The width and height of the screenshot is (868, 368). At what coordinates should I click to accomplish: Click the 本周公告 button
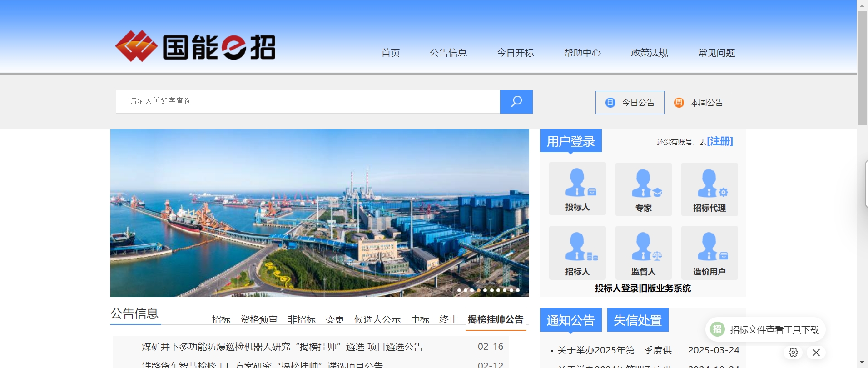pos(699,103)
